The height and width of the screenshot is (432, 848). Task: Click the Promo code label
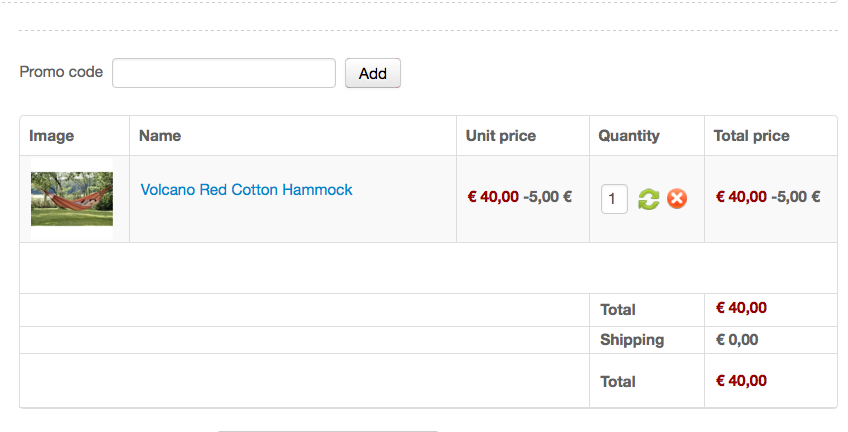61,72
